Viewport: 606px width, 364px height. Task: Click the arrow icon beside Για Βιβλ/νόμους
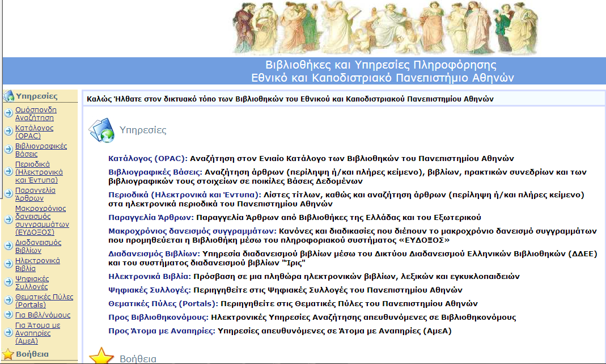tap(9, 315)
